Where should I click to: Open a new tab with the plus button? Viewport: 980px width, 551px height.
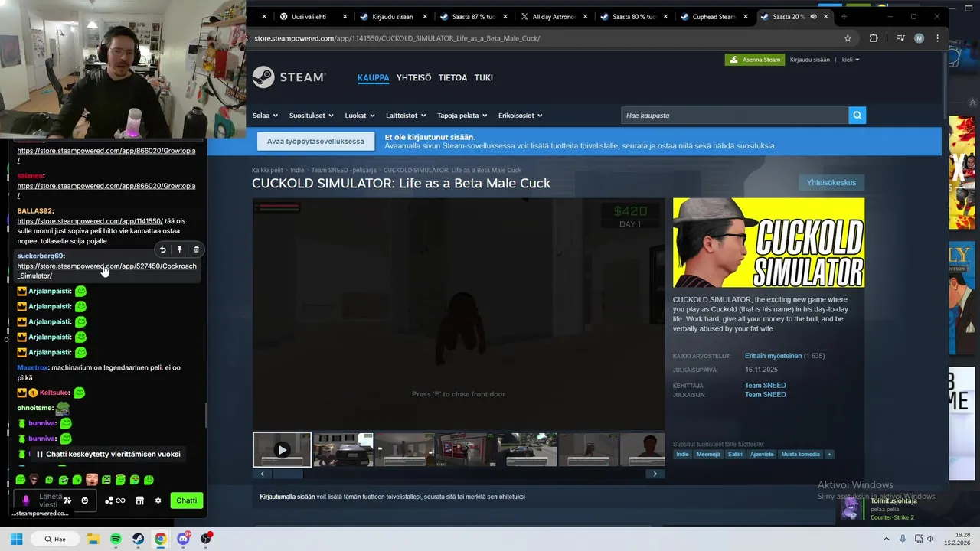click(844, 17)
